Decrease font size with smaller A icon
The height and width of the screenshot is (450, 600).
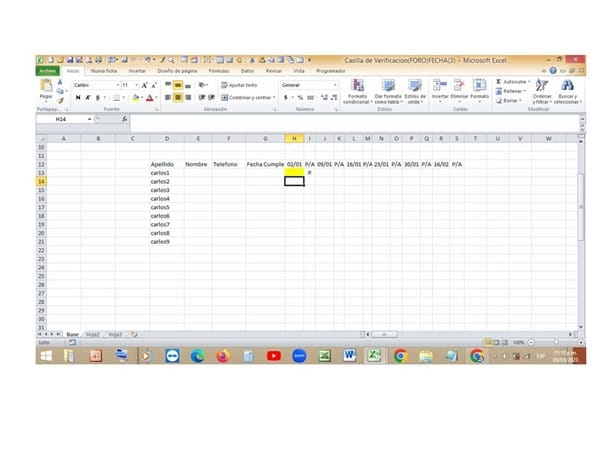coord(154,85)
